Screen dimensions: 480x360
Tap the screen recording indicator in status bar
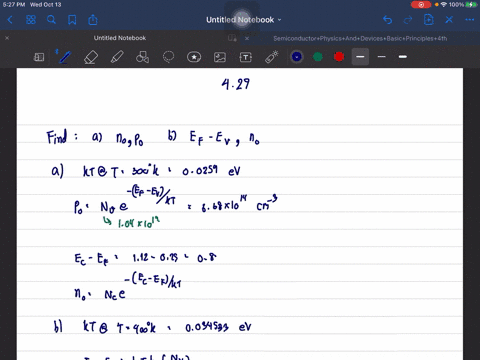click(x=421, y=5)
